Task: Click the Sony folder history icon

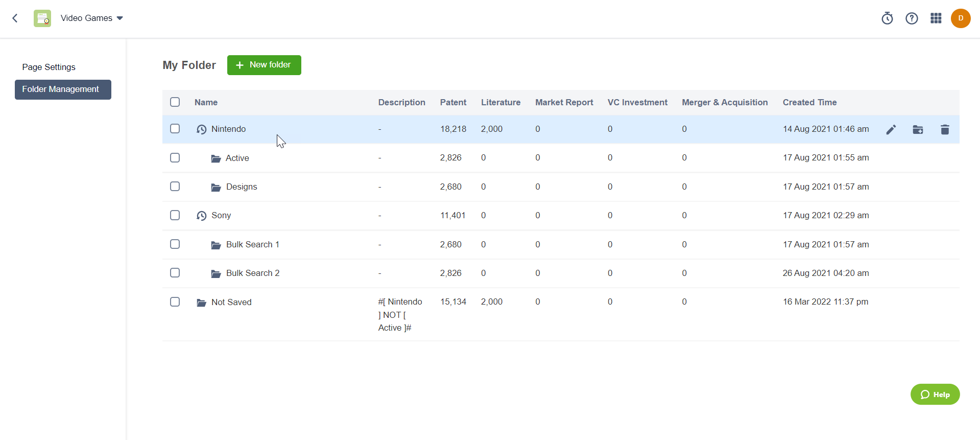Action: [x=202, y=216]
